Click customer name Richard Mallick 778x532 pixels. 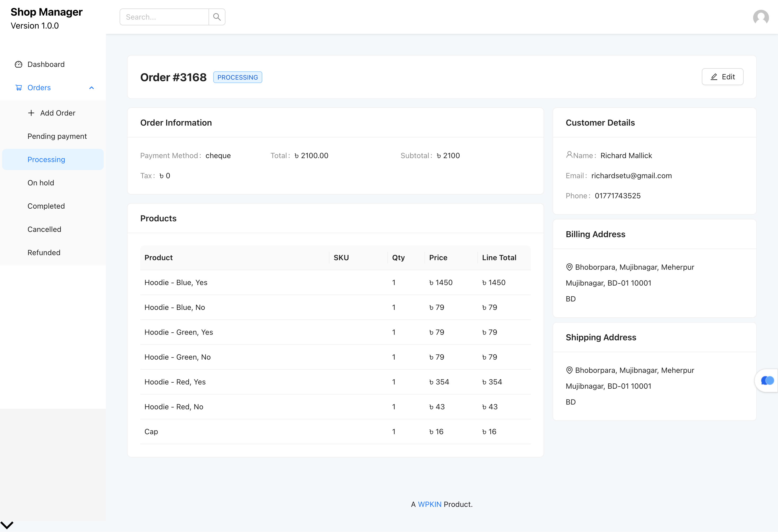click(x=626, y=155)
